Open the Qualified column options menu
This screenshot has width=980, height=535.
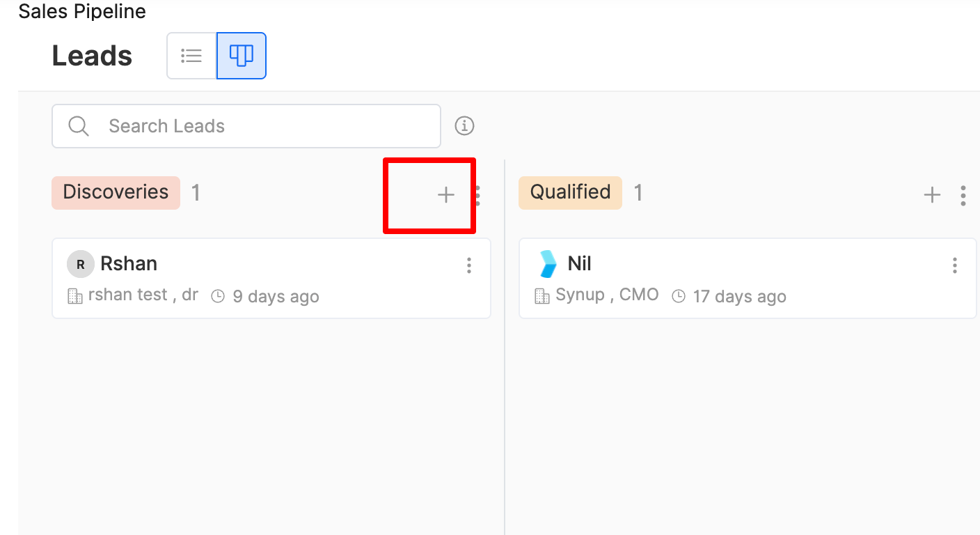click(963, 195)
